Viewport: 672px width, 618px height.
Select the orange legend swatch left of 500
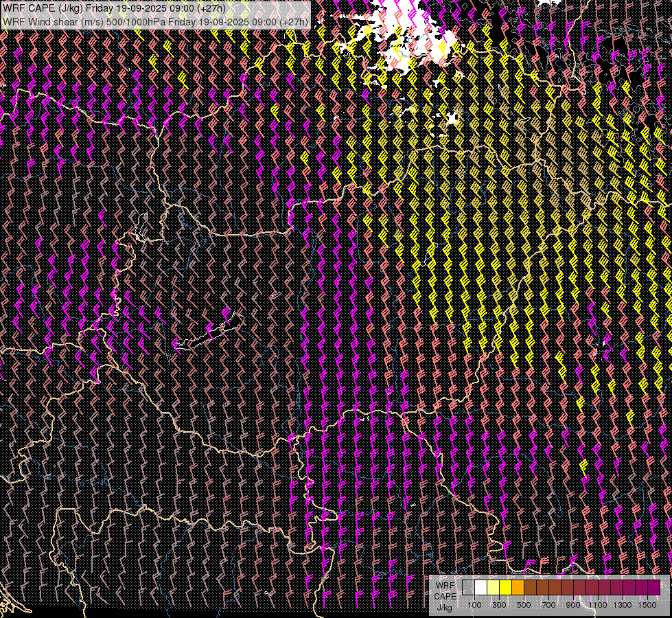(518, 587)
